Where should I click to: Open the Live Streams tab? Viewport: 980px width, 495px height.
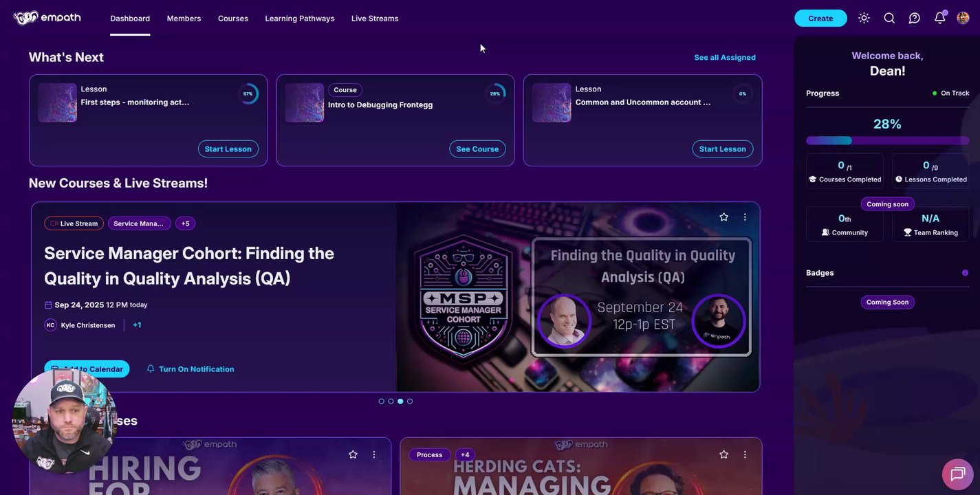pyautogui.click(x=375, y=19)
